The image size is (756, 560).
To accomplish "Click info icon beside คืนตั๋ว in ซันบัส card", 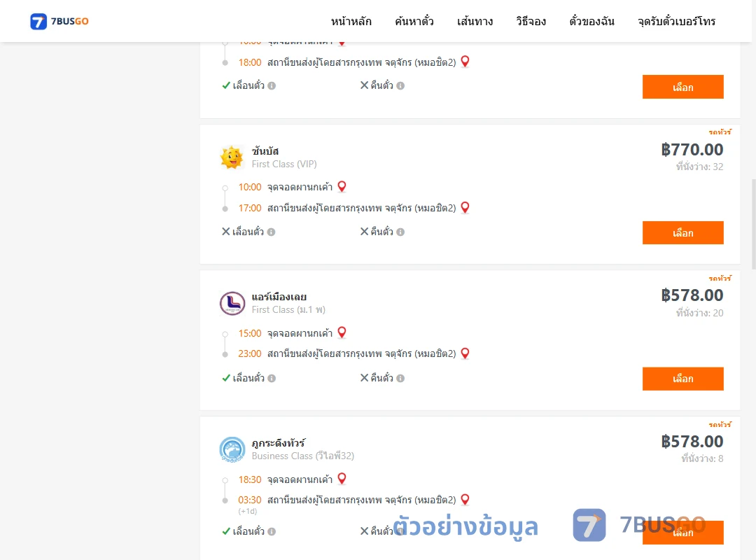I will [x=400, y=232].
